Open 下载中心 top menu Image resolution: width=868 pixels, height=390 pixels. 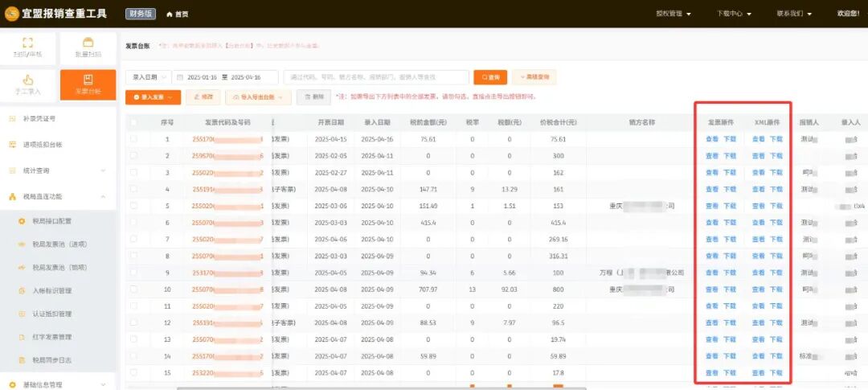pyautogui.click(x=734, y=14)
